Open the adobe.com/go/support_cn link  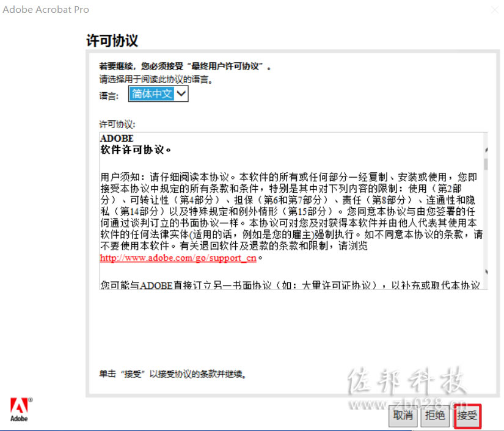(x=178, y=258)
